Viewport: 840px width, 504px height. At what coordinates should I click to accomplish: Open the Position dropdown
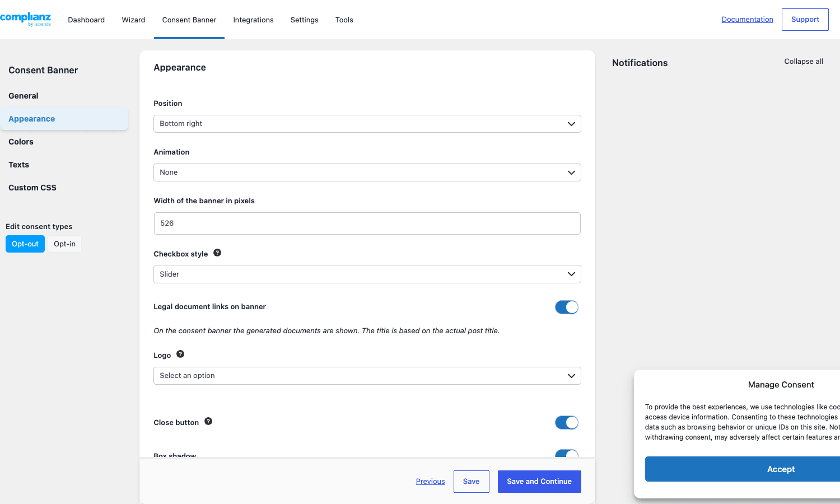tap(367, 124)
